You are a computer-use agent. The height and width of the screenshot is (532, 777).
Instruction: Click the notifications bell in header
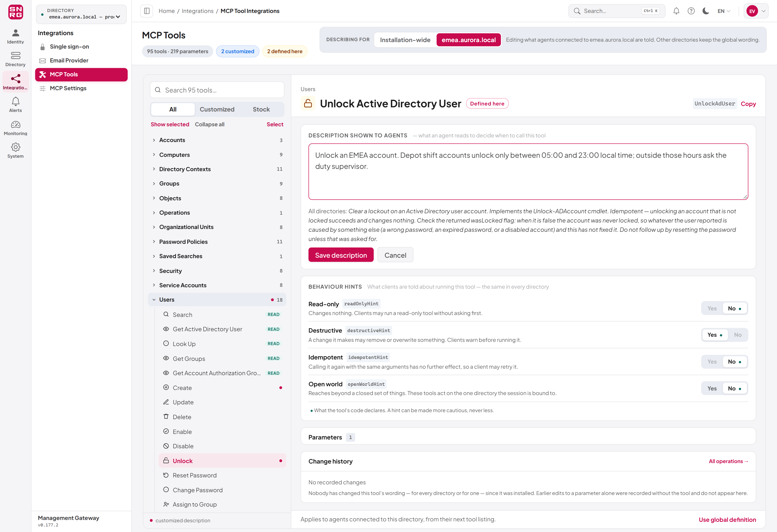pos(676,11)
